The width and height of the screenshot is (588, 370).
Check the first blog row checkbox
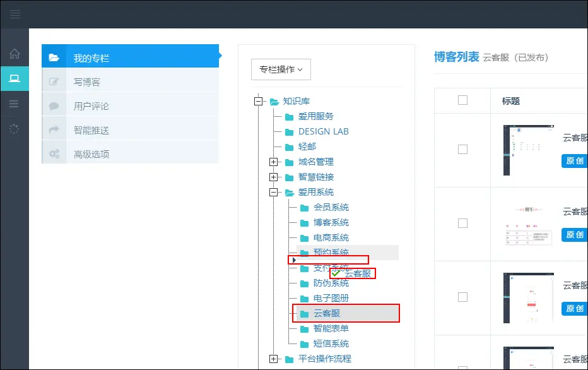coord(462,150)
